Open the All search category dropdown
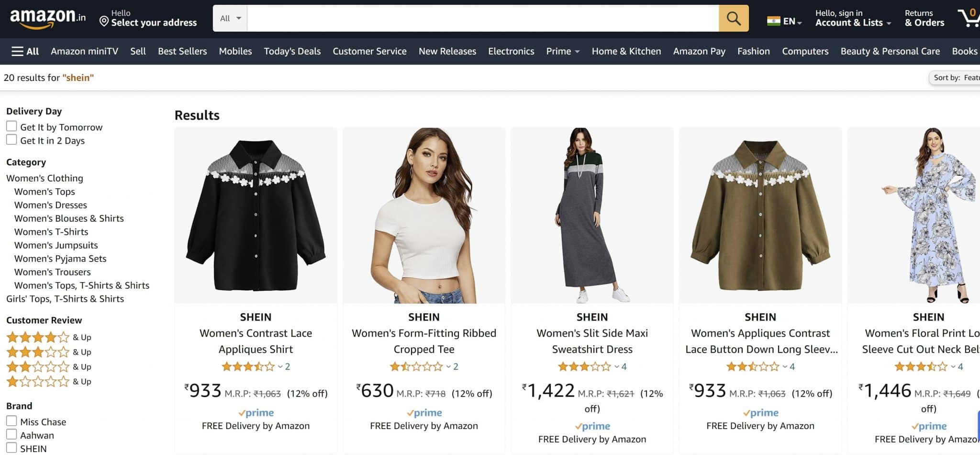Screen dimensions: 980x455 click(x=230, y=18)
